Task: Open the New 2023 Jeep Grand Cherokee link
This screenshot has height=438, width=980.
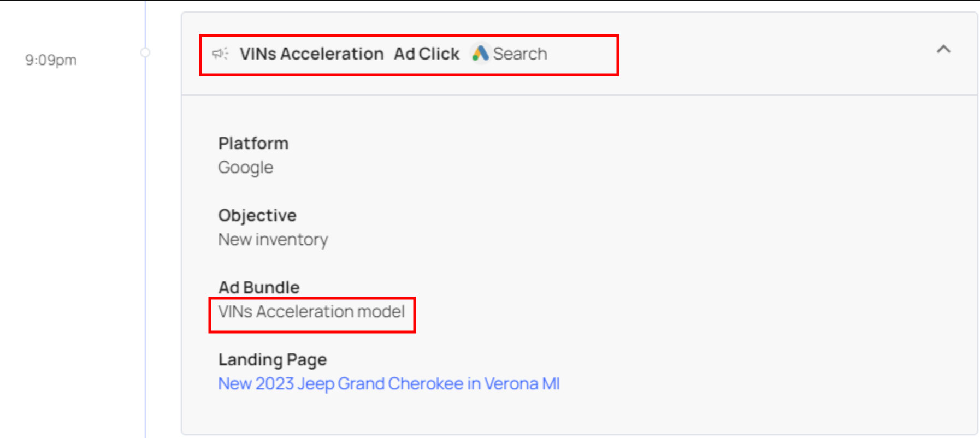Action: [x=388, y=383]
